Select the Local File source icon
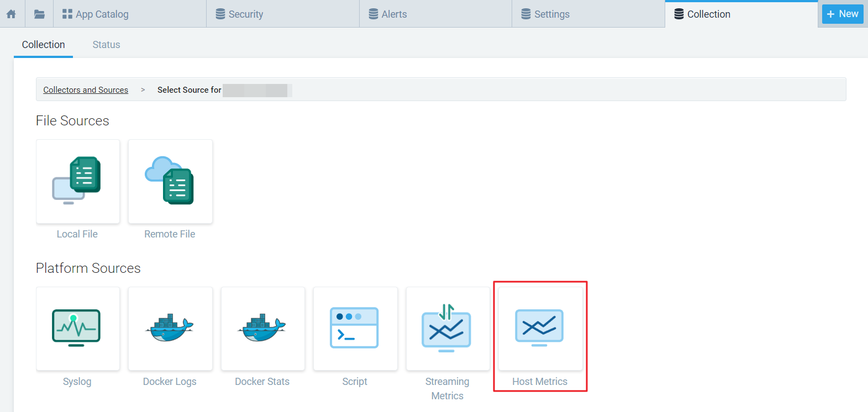The height and width of the screenshot is (412, 868). (77, 181)
